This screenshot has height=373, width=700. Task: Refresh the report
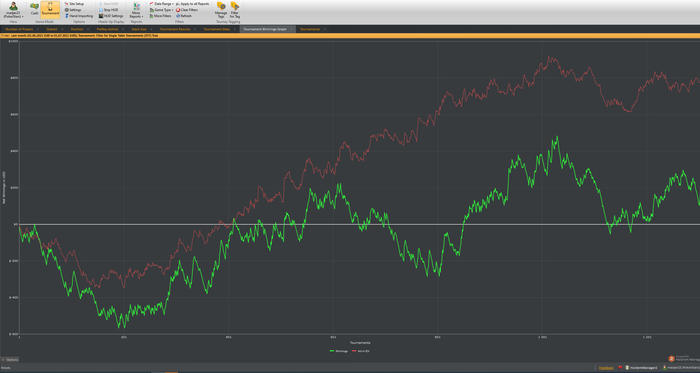point(184,16)
